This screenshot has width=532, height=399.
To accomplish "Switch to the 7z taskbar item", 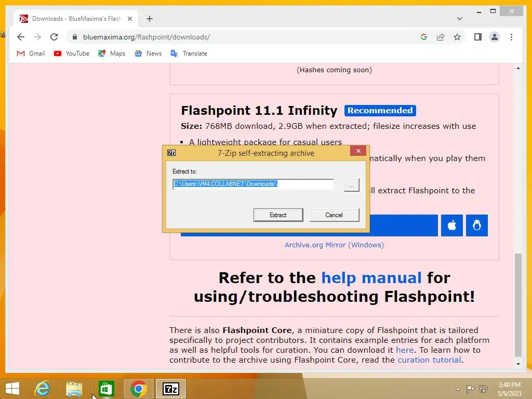I will coord(171,389).
